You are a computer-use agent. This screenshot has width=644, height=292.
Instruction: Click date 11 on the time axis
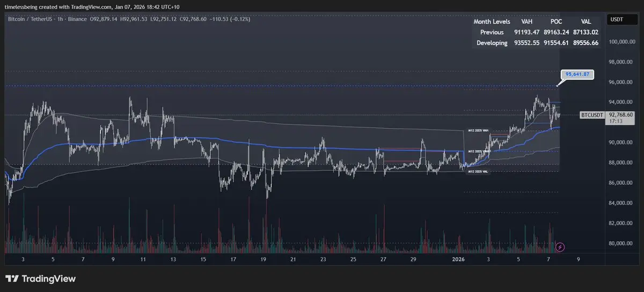tap(143, 259)
